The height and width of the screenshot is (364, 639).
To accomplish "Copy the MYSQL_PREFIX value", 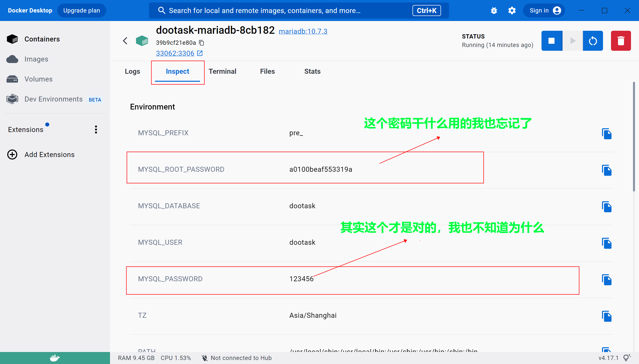I will 607,134.
